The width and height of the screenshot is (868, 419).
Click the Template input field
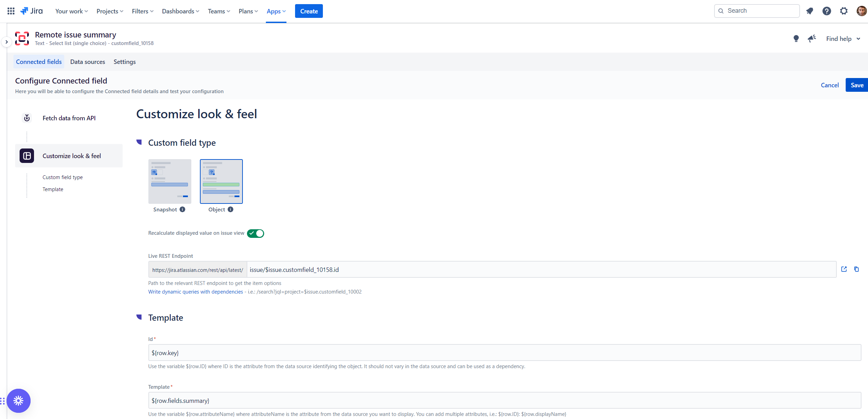pyautogui.click(x=504, y=400)
